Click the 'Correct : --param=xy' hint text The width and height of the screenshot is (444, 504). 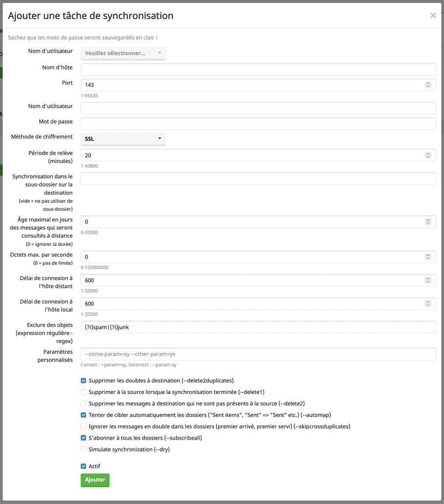129,365
